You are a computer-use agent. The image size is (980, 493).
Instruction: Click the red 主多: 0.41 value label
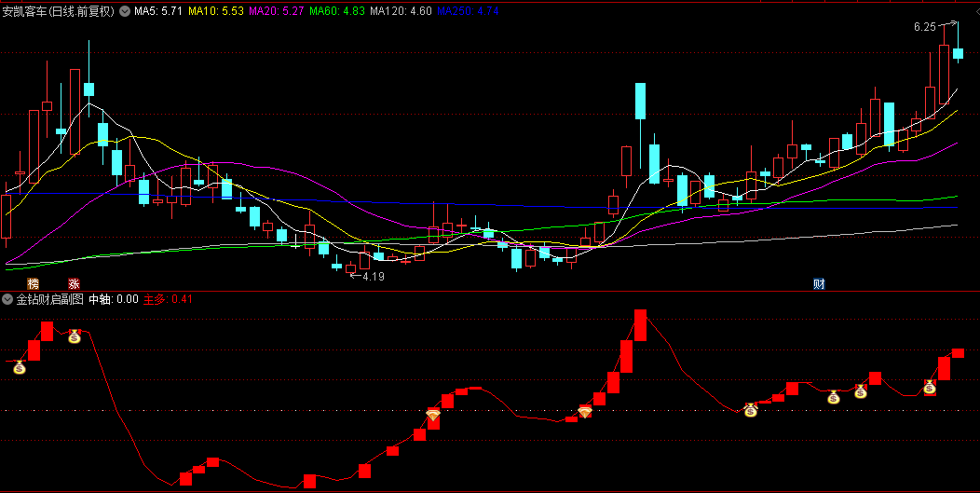(x=168, y=299)
